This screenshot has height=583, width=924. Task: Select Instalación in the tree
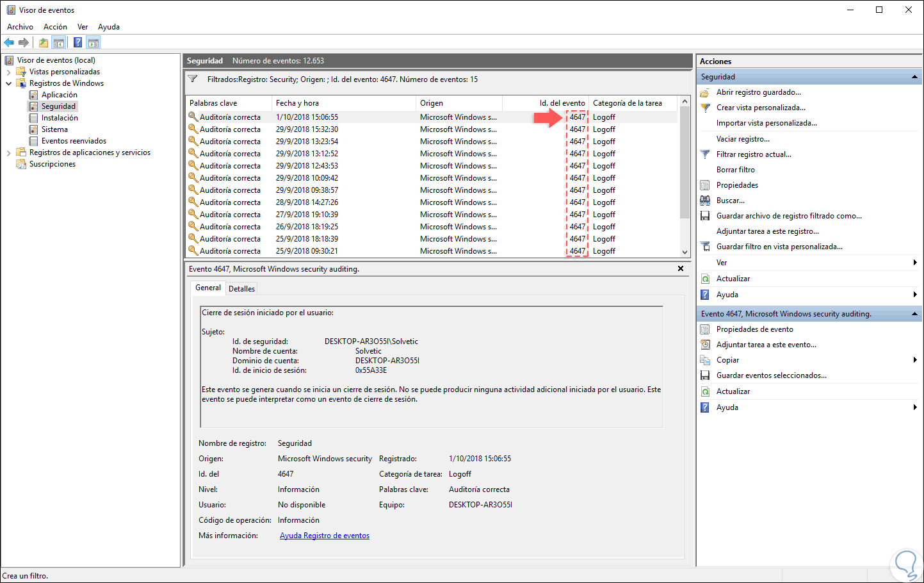[x=60, y=118]
